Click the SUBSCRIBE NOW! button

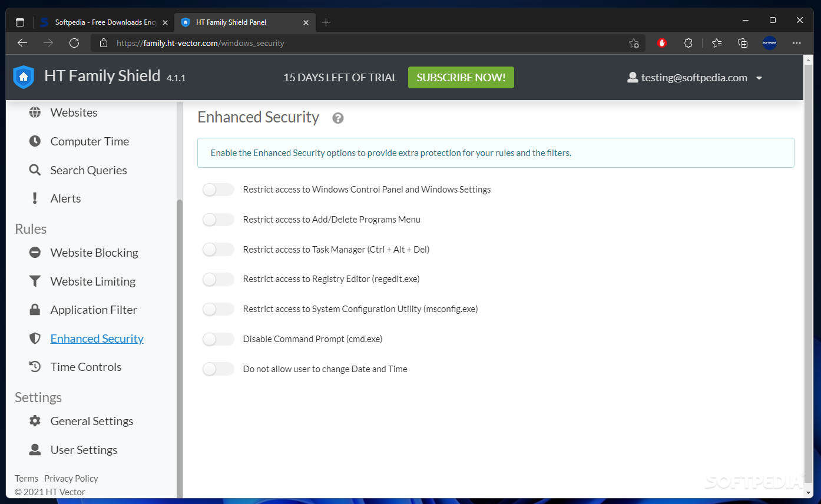click(x=461, y=77)
